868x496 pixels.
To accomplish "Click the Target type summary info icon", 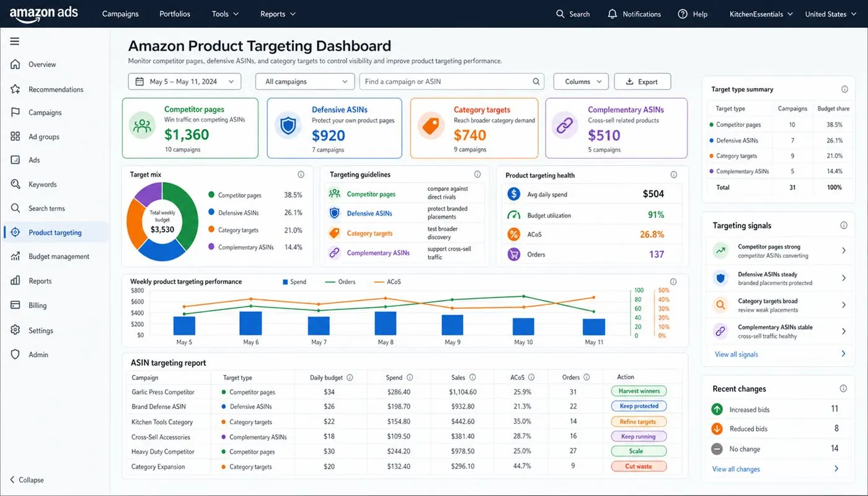I will tap(844, 89).
